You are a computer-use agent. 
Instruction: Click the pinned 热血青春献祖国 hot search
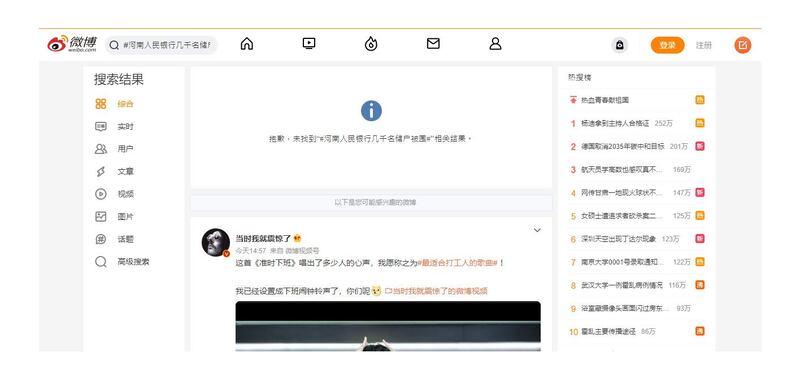[x=605, y=100]
